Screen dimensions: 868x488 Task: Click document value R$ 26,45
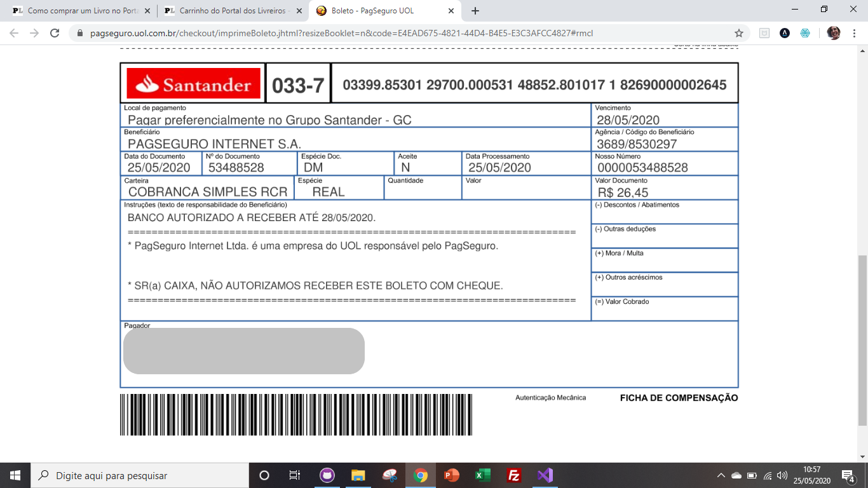(623, 193)
